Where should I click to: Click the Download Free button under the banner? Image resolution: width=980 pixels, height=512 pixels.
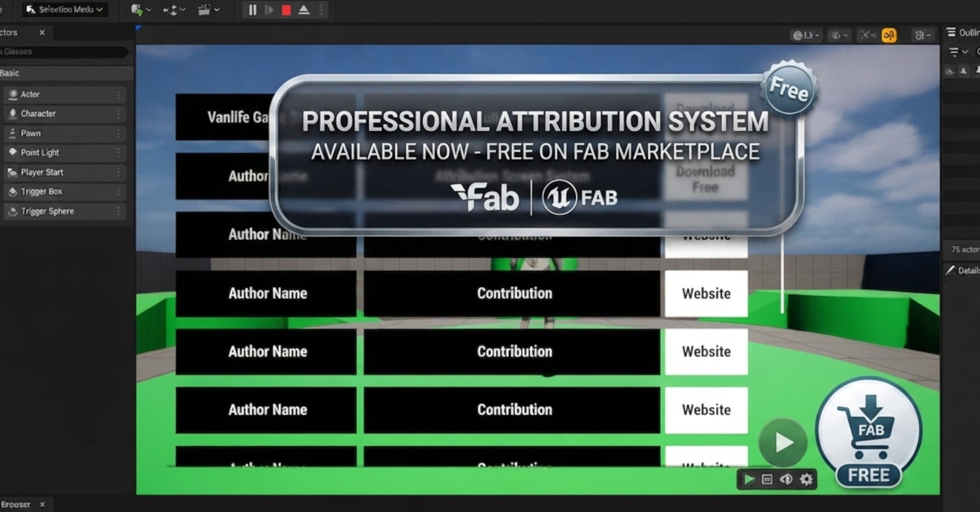[706, 179]
